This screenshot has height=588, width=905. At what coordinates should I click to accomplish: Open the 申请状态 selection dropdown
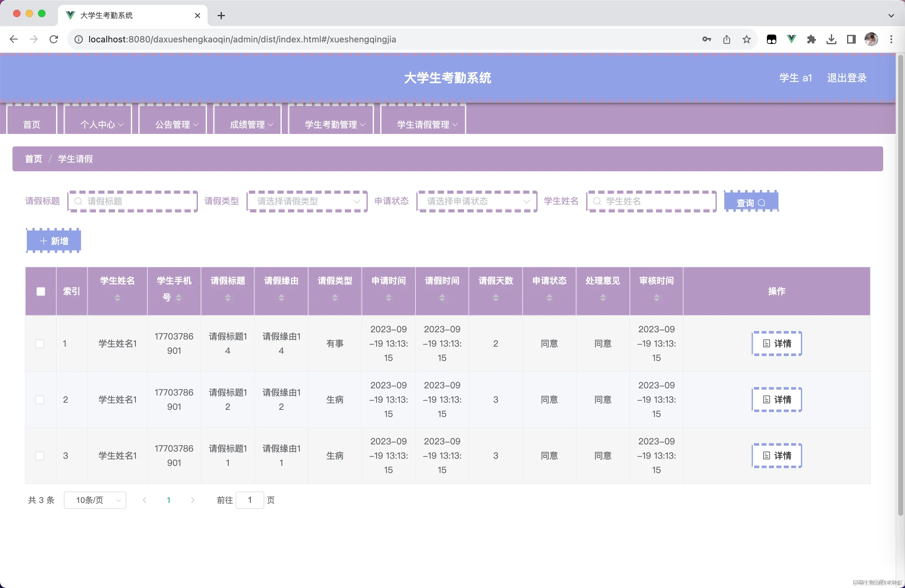476,202
